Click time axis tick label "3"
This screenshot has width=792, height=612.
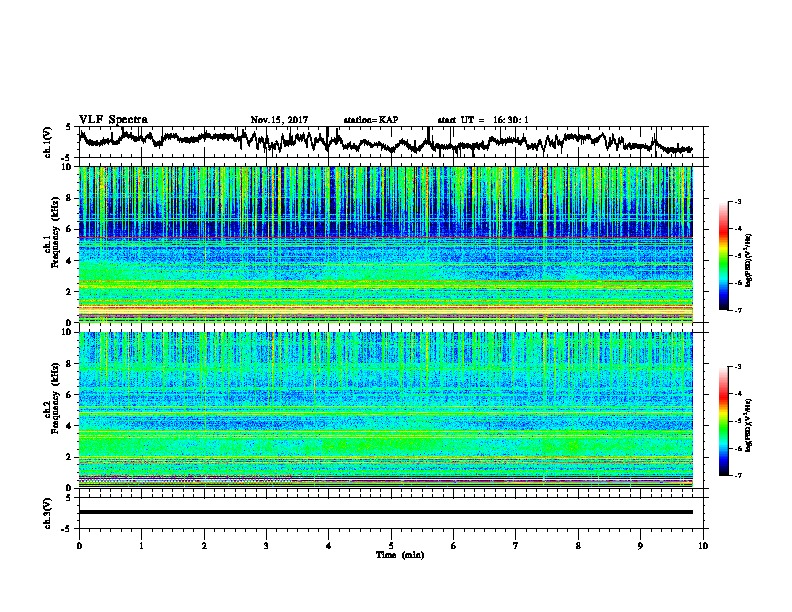[x=266, y=546]
